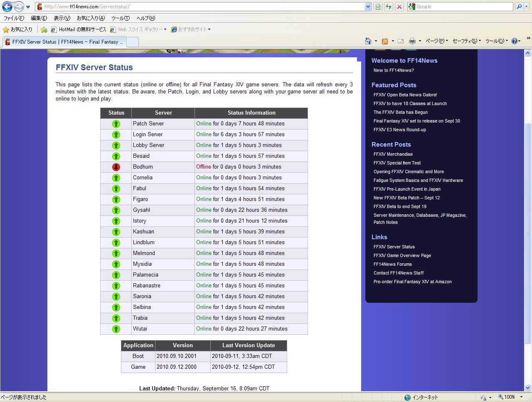Open search provider dropdown arrow
532x402 pixels.
pyautogui.click(x=527, y=7)
